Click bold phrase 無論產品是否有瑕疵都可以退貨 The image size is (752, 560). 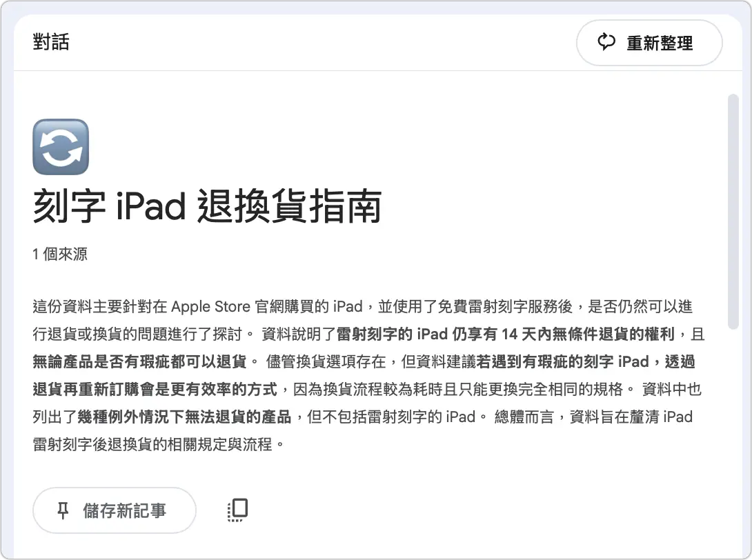[x=139, y=361]
